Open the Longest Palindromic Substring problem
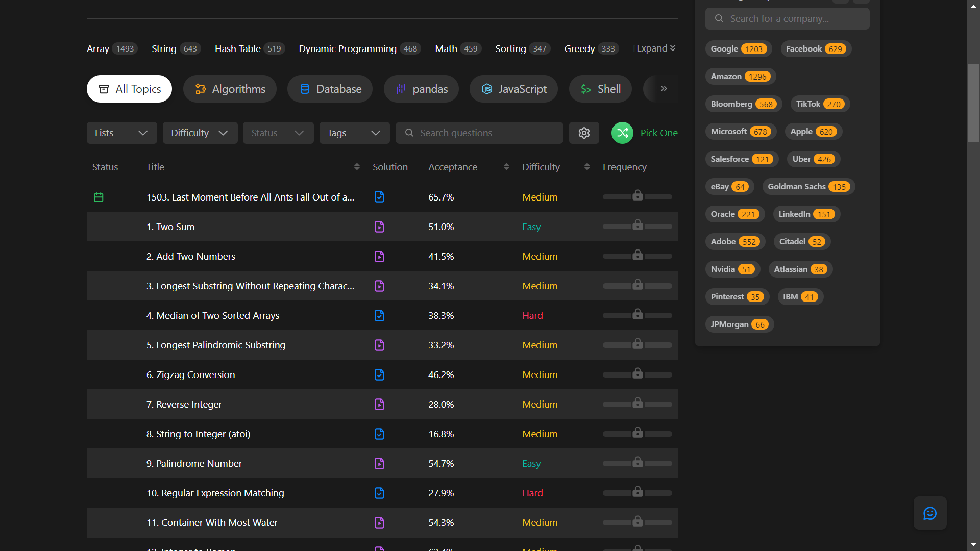The image size is (980, 551). click(215, 345)
